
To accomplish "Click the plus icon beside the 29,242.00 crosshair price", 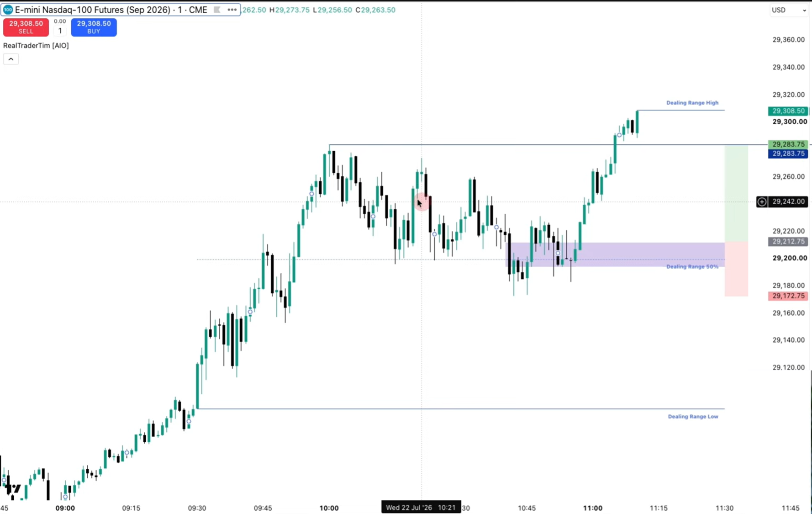I will pos(762,201).
